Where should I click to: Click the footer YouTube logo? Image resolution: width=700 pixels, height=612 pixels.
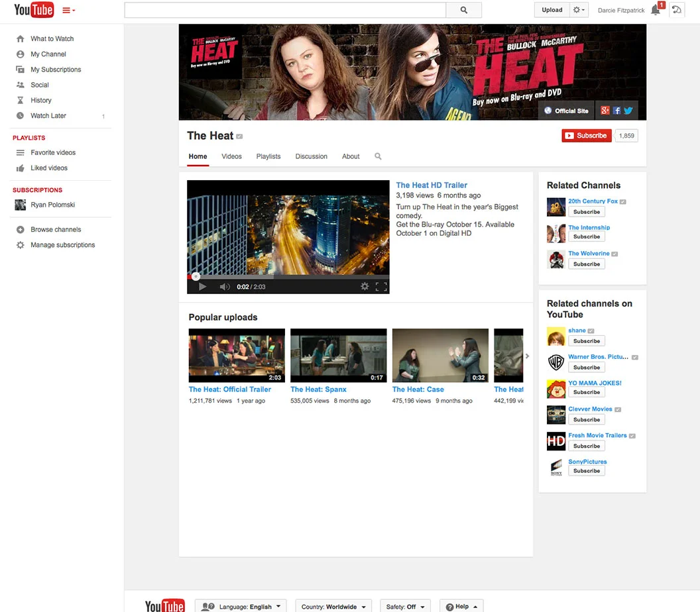[165, 606]
